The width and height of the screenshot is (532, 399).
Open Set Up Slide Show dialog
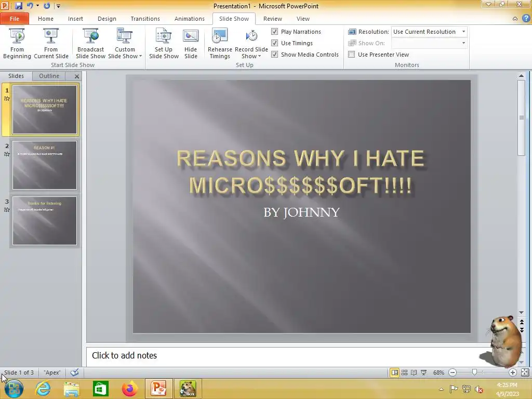point(164,44)
